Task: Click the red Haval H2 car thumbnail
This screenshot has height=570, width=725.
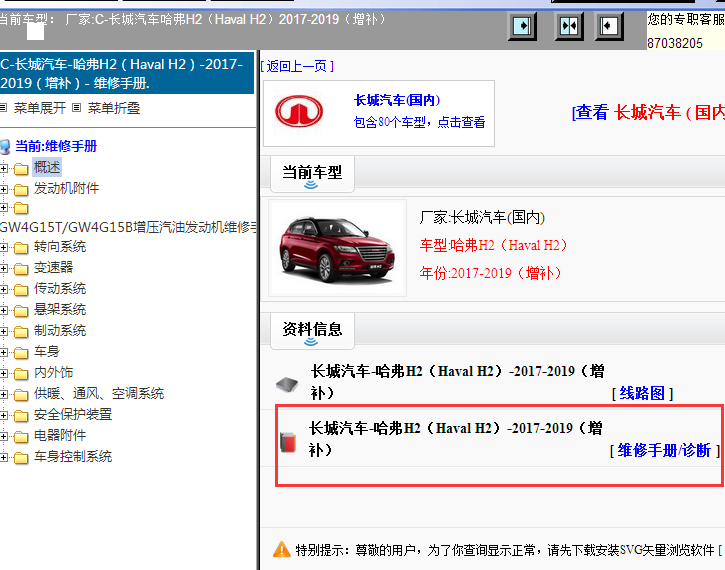Action: pos(338,248)
